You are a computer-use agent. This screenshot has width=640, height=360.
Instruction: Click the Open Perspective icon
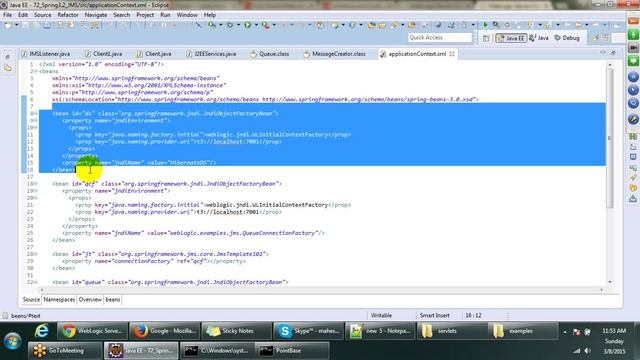point(486,38)
